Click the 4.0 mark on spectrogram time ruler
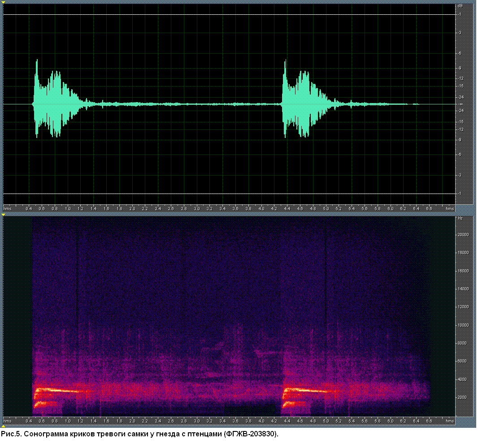Viewport: 478px width, 448px height. 261,421
